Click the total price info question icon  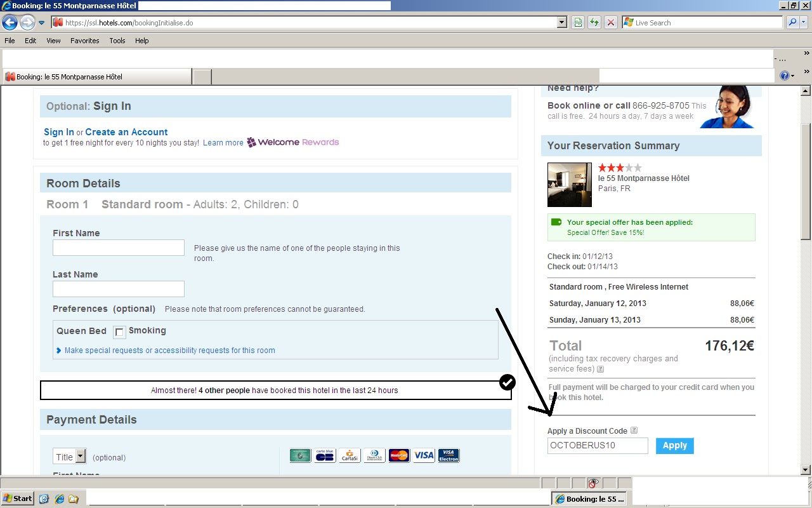pos(600,369)
